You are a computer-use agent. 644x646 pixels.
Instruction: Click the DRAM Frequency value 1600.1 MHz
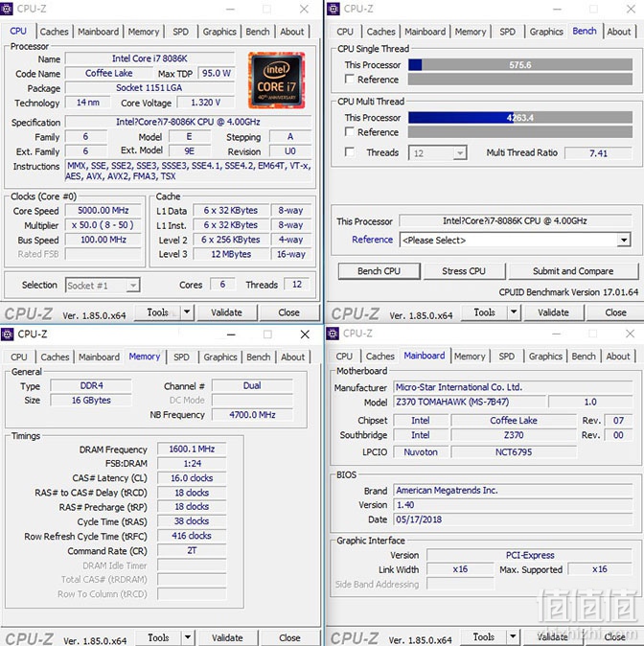pyautogui.click(x=192, y=449)
